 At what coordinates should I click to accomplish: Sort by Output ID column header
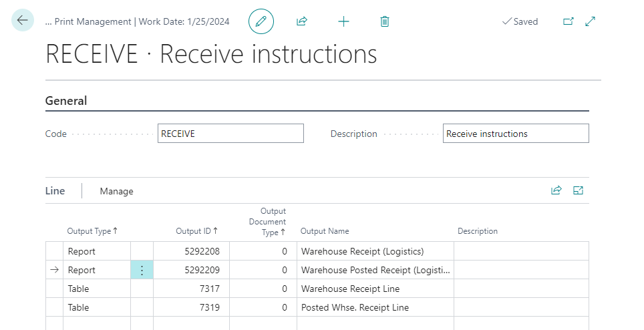[x=196, y=231]
